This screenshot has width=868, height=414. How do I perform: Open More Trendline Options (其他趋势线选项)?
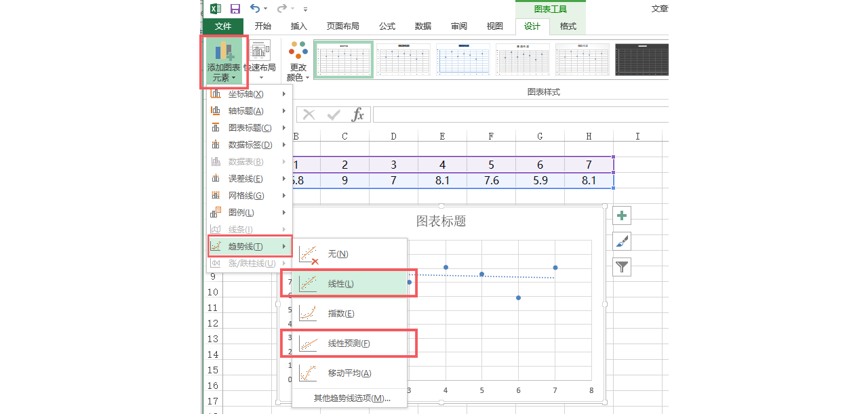click(x=351, y=398)
